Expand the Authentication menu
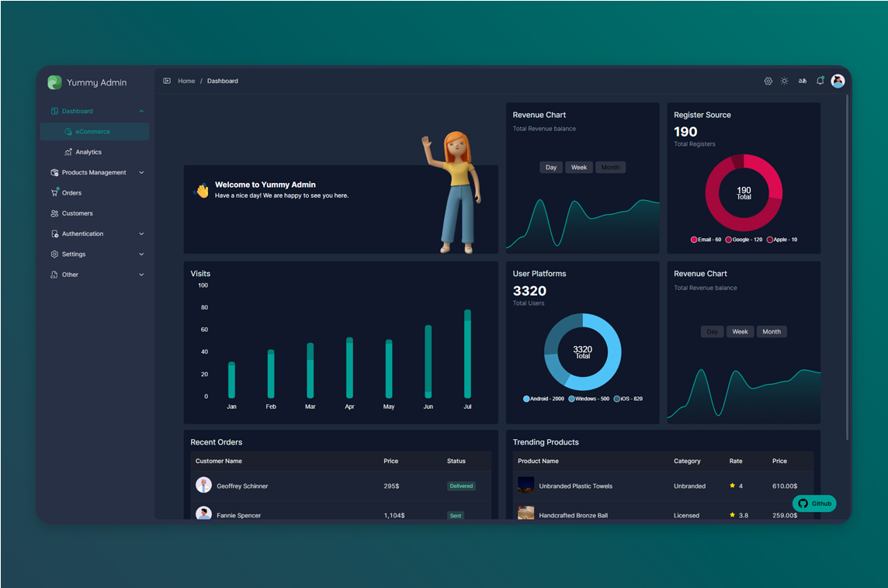Image resolution: width=888 pixels, height=588 pixels. coord(141,233)
